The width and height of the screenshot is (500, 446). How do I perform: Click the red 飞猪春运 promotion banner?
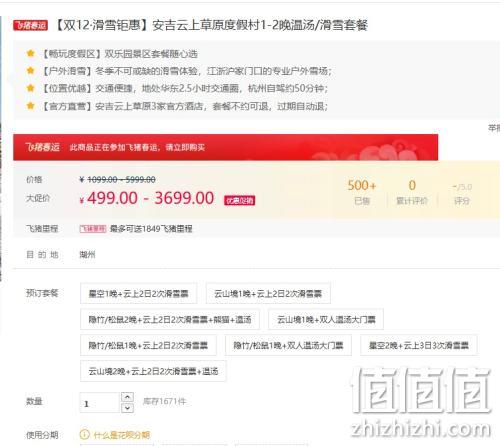tap(225, 147)
